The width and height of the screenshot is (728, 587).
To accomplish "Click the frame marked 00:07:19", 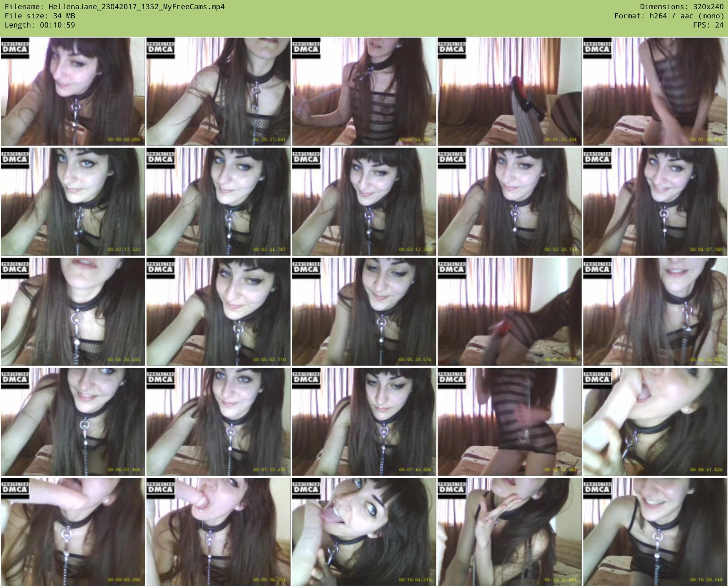I will pyautogui.click(x=218, y=422).
